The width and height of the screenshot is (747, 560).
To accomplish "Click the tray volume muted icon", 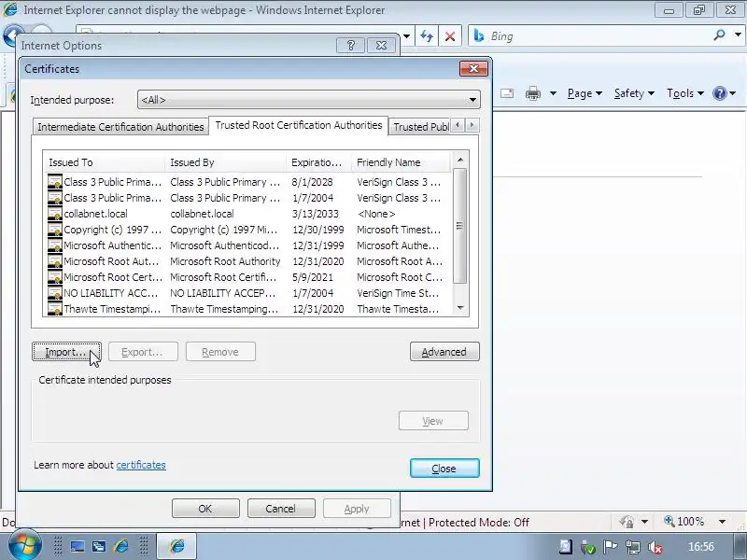I will [x=656, y=547].
